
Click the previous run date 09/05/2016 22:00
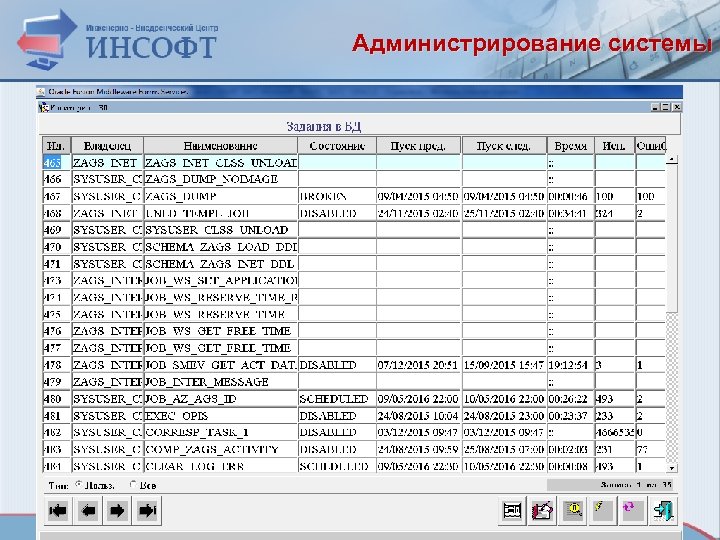(418, 399)
